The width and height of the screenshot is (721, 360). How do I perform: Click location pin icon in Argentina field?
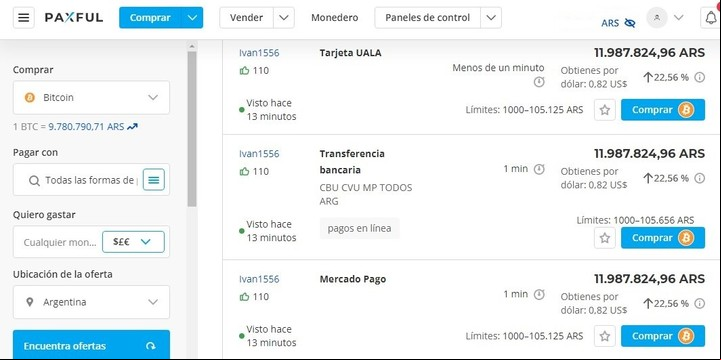pos(30,302)
